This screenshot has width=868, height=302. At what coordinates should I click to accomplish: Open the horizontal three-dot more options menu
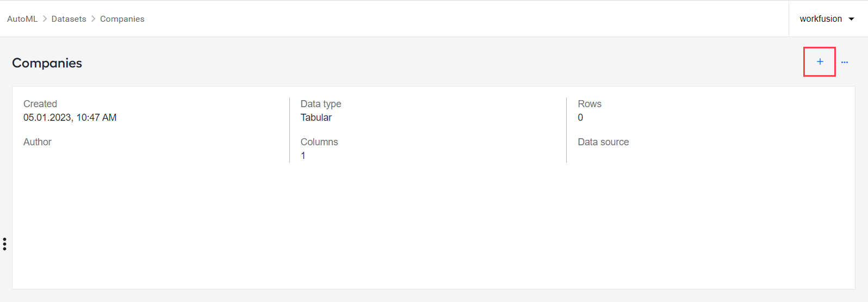(845, 62)
